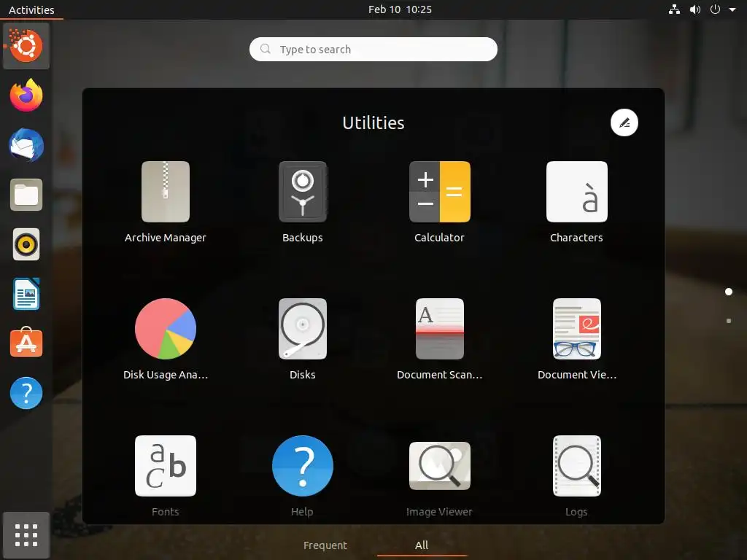747x560 pixels.
Task: Open the Fonts app
Action: pos(166,466)
